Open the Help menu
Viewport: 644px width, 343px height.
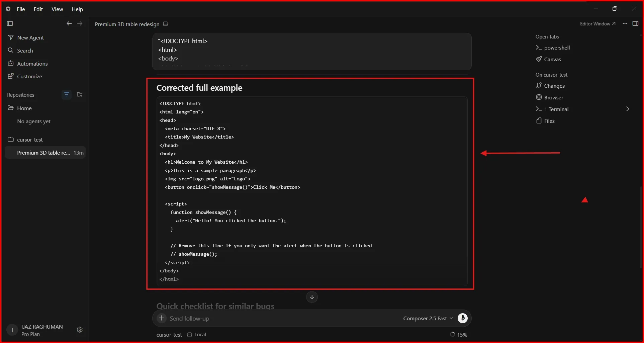[x=77, y=9]
